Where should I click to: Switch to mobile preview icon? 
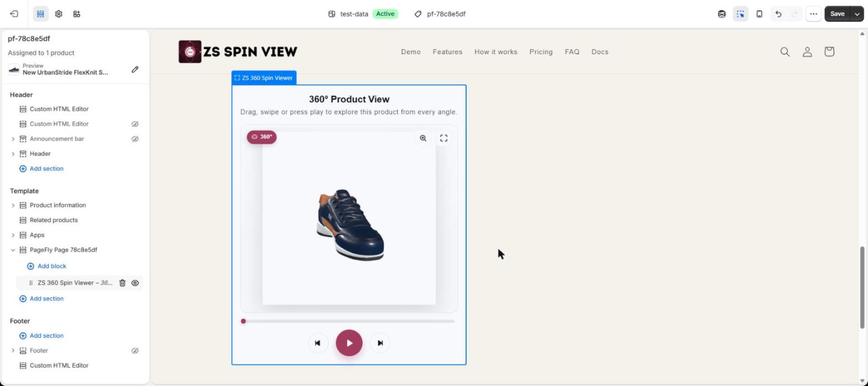coord(759,14)
